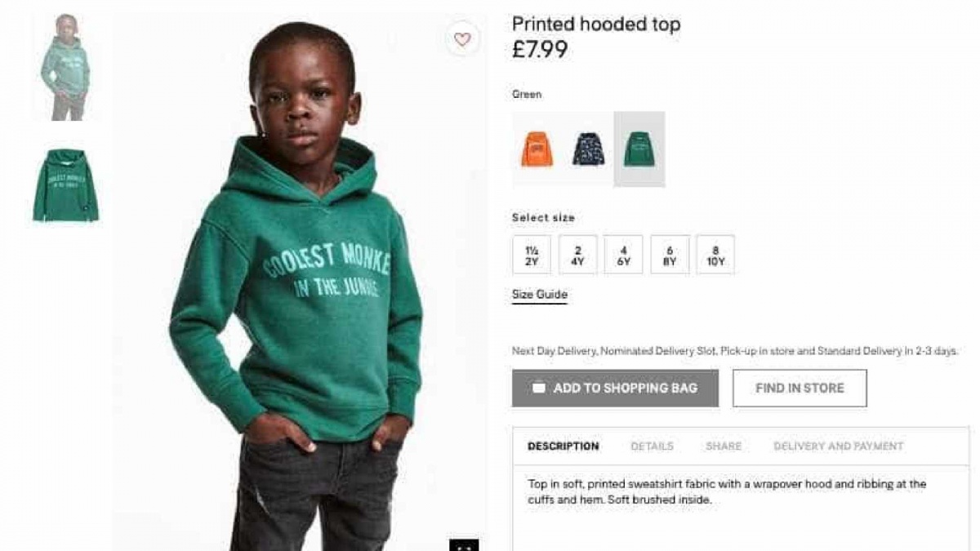Viewport: 980px width, 551px height.
Task: Open Delivery and Payment tab
Action: click(839, 447)
